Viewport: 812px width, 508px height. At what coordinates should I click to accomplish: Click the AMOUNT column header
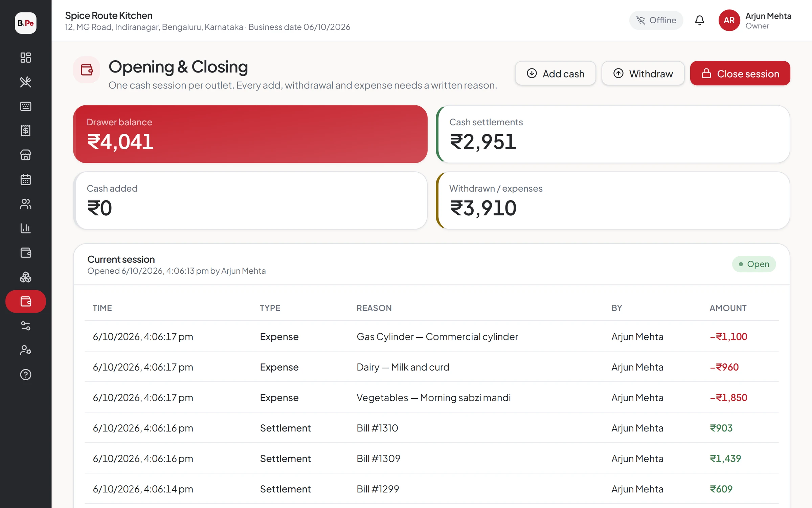(728, 308)
